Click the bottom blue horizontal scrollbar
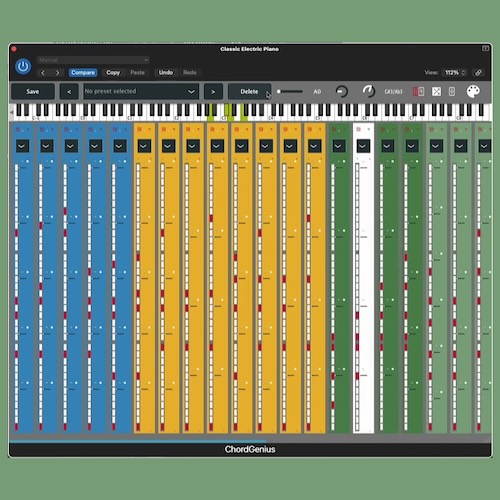 tap(138, 442)
